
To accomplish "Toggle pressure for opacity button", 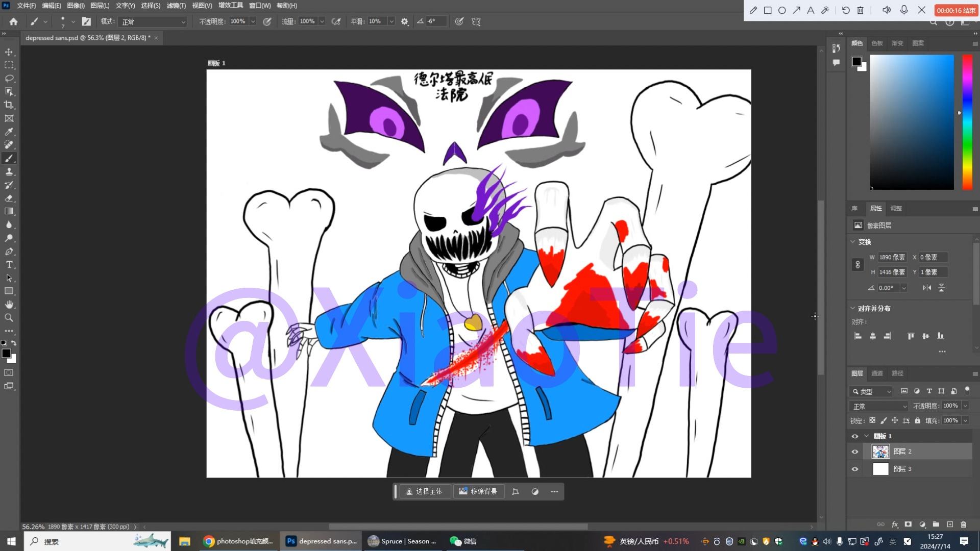I will [267, 21].
